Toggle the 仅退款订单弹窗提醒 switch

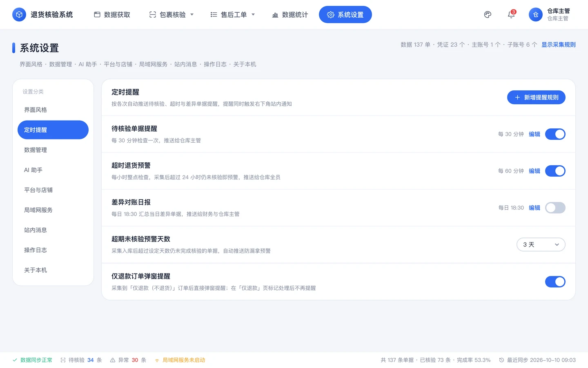[555, 282]
